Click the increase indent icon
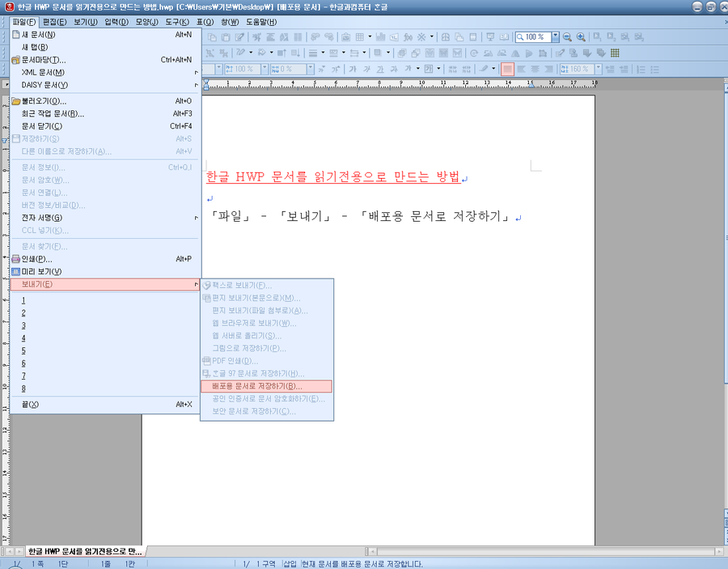The height and width of the screenshot is (569, 728). click(x=624, y=70)
